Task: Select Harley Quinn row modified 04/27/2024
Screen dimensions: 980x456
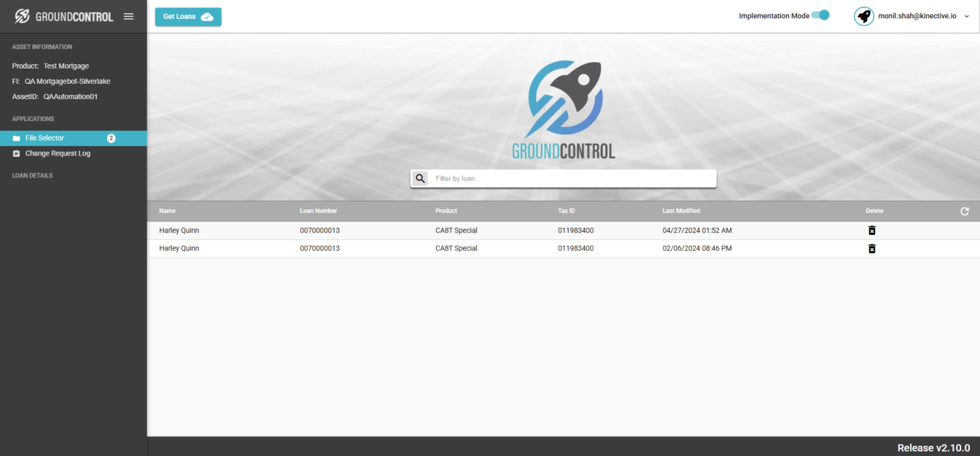Action: [564, 231]
